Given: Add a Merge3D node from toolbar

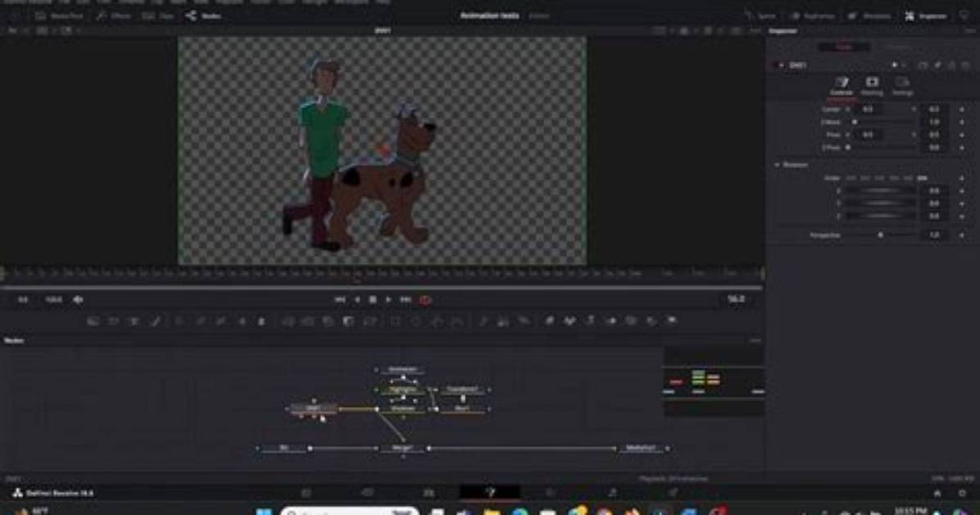Looking at the screenshot, I should coord(611,321).
